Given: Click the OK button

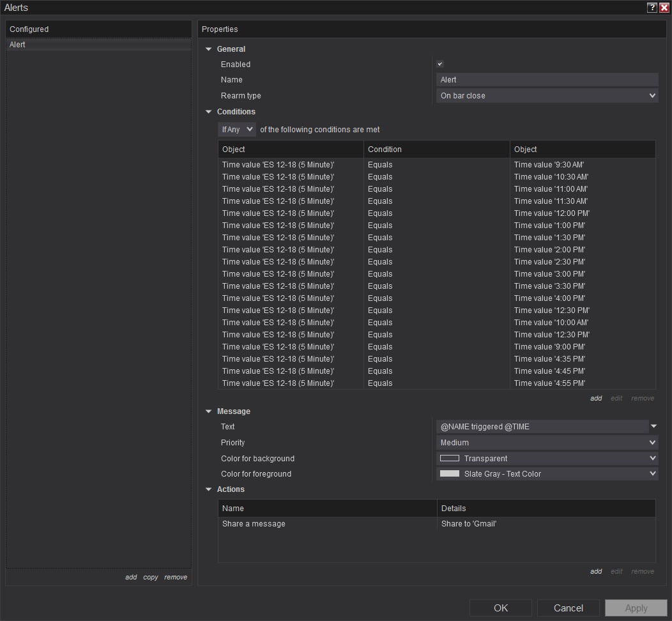Looking at the screenshot, I should pos(501,608).
